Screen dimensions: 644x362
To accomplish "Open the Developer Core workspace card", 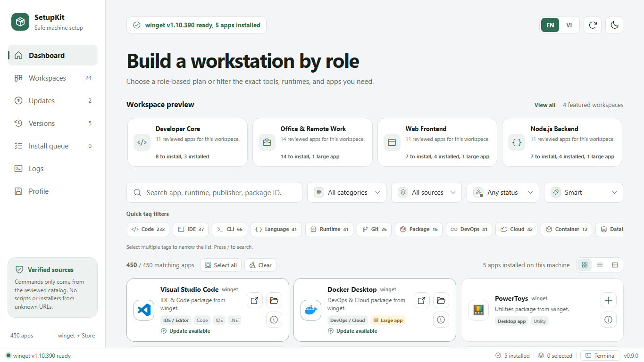I will pyautogui.click(x=187, y=142).
